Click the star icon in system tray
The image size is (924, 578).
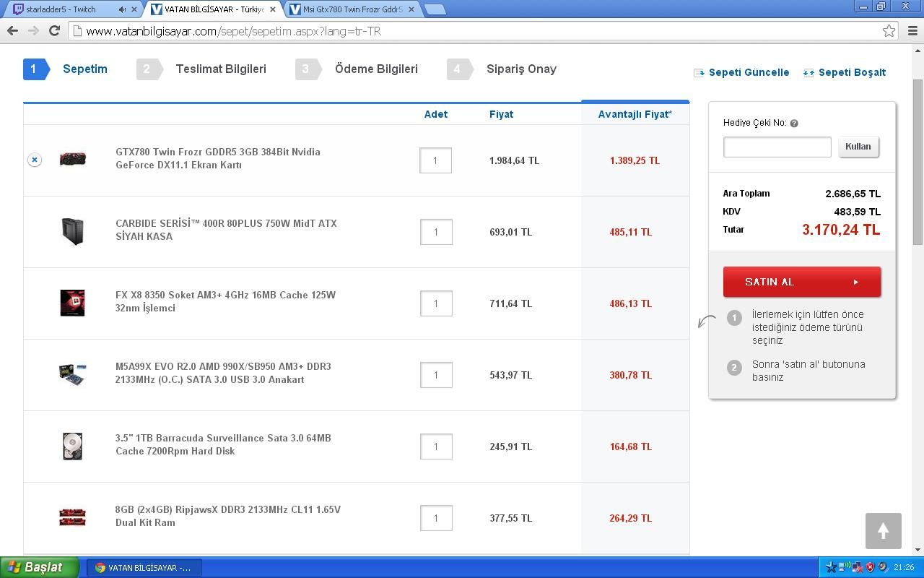[x=832, y=567]
